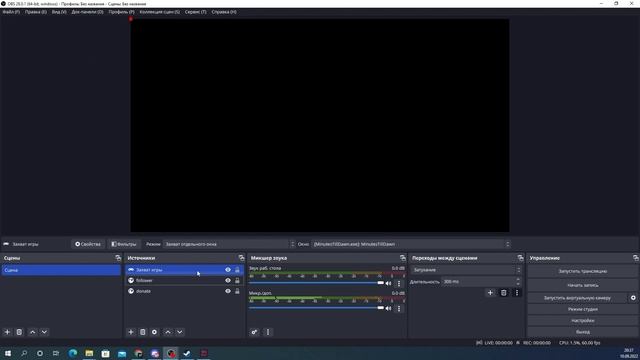Open File Explorer from taskbar
This screenshot has height=360, width=640.
pos(89,353)
